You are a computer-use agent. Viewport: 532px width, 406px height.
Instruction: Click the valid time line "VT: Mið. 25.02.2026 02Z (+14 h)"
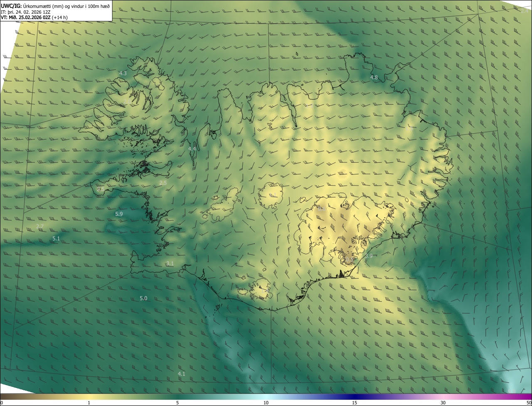coord(34,17)
